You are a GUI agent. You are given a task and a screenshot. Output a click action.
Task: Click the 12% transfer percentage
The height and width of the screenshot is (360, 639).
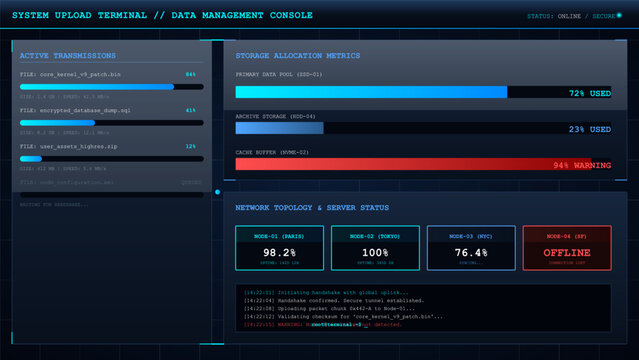tap(190, 146)
